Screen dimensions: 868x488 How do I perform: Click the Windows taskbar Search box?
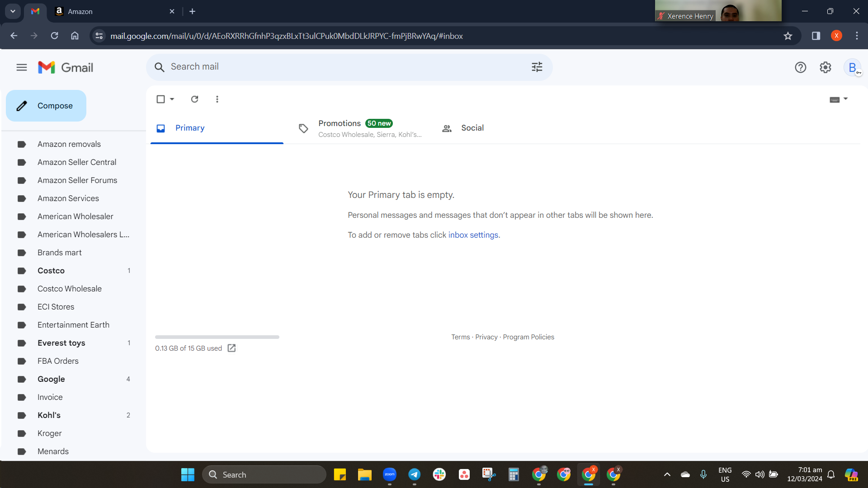pyautogui.click(x=264, y=475)
